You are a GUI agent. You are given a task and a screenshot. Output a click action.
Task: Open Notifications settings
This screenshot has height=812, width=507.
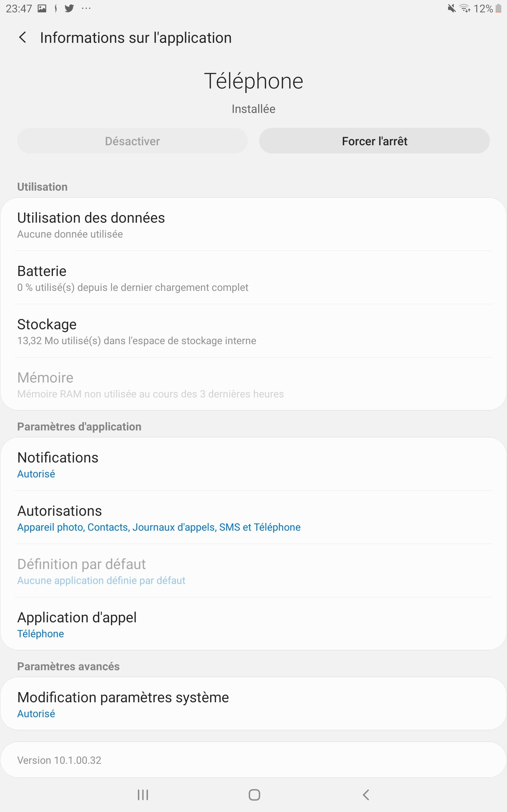click(253, 464)
